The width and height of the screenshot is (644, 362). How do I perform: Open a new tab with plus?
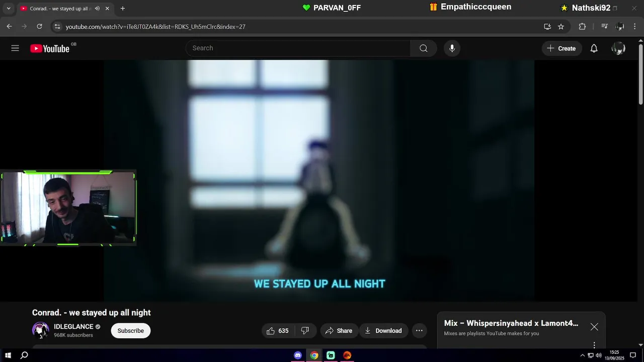tap(122, 9)
